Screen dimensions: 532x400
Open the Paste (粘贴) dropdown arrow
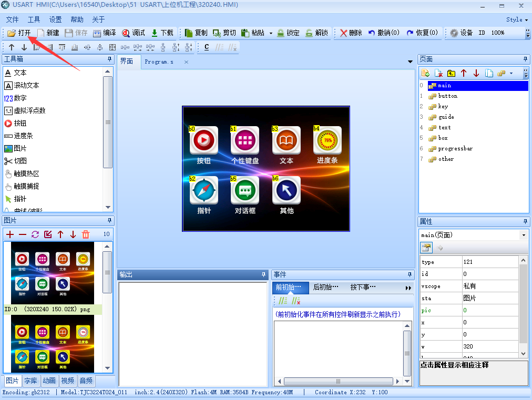(271, 33)
